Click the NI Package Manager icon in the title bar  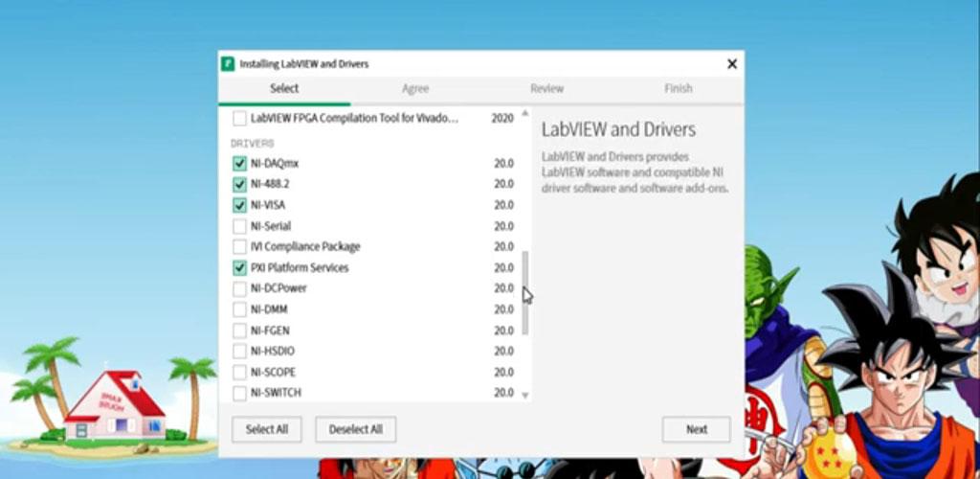[x=228, y=64]
